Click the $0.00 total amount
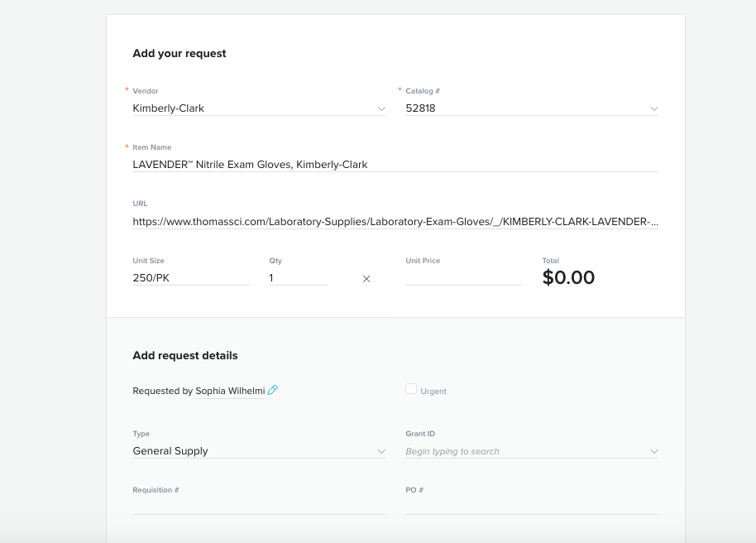 coord(568,277)
